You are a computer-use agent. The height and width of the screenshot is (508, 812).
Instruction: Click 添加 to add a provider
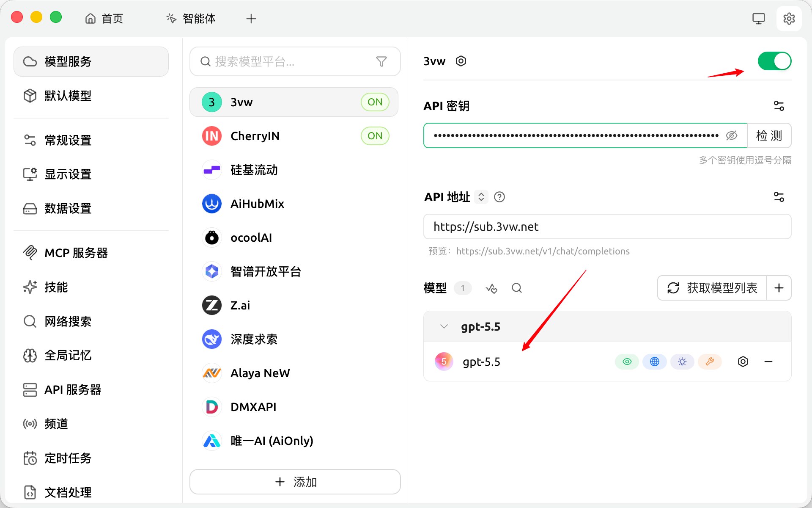click(x=295, y=482)
